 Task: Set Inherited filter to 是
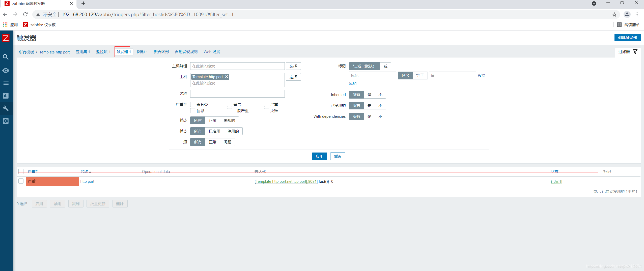369,95
